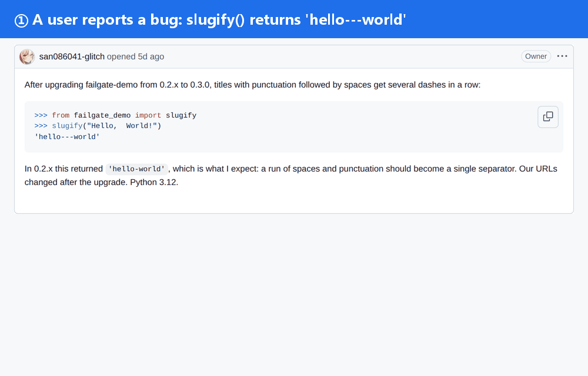Open the san086041-glitch user profile link

[72, 56]
